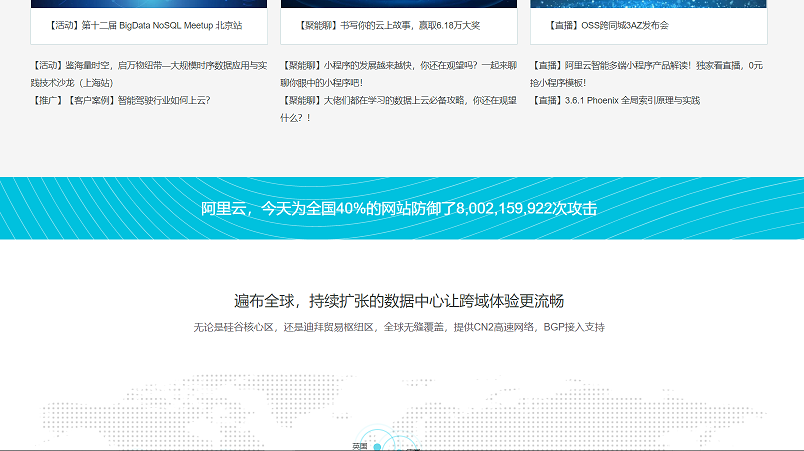Viewport: 804px width, 451px height.
Task: Click the BigData Meetup card banner image
Action: 149,4
